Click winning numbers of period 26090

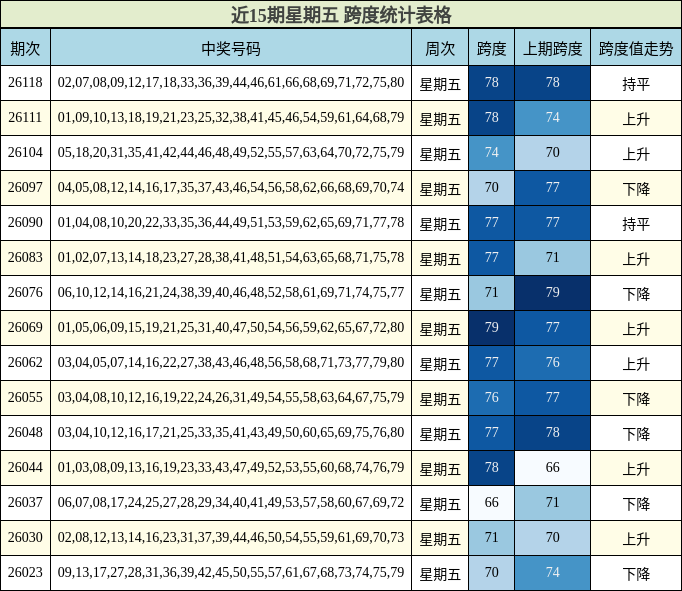coord(231,222)
